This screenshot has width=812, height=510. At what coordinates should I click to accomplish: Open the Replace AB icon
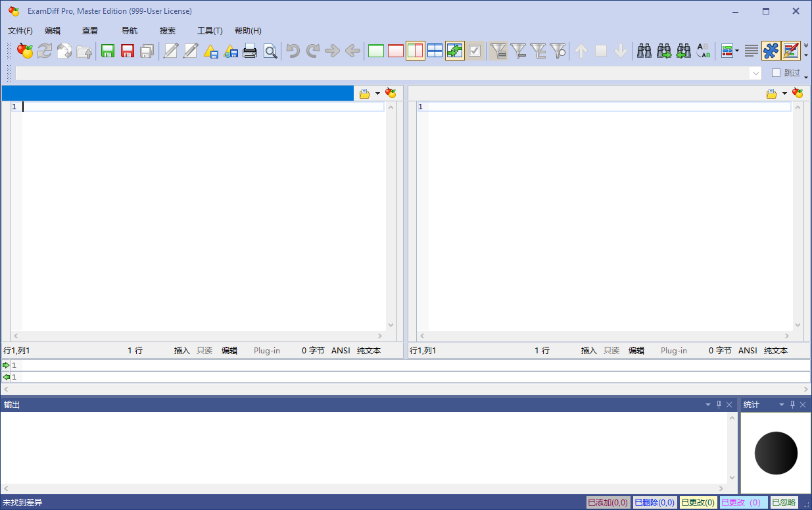coord(704,51)
